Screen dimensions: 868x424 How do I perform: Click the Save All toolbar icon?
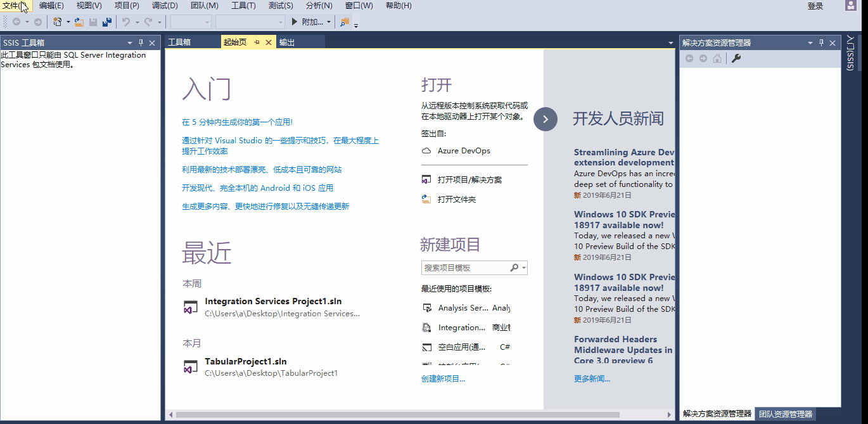(107, 22)
